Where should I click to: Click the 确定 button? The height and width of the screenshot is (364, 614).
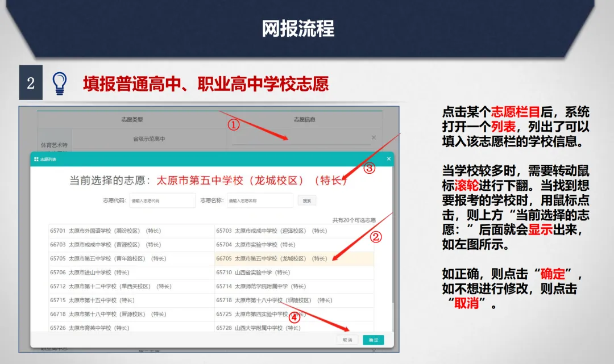373,340
